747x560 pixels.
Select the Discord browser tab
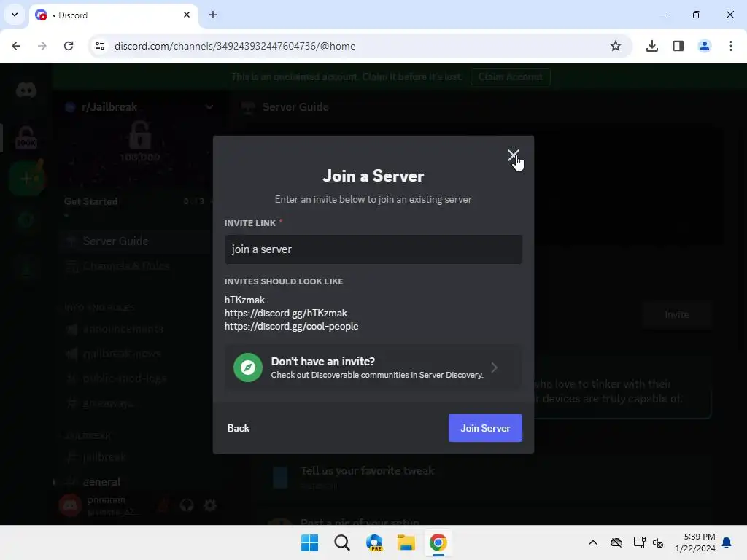pos(115,15)
